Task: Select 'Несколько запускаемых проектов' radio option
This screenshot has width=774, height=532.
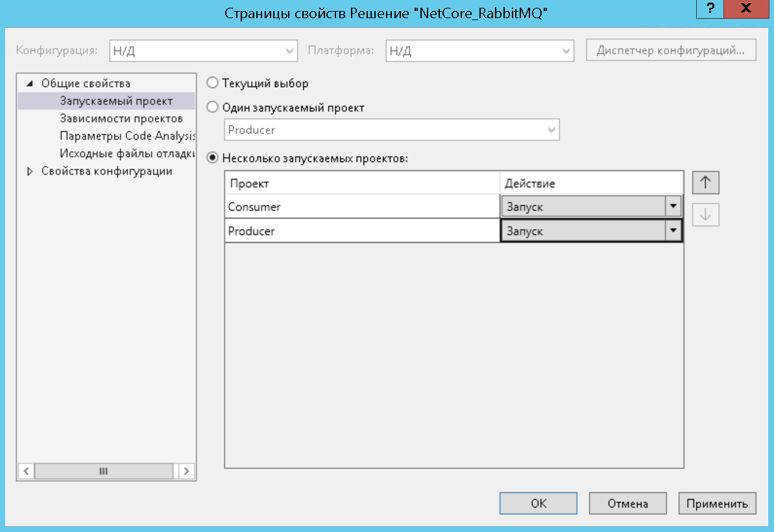Action: click(x=212, y=157)
